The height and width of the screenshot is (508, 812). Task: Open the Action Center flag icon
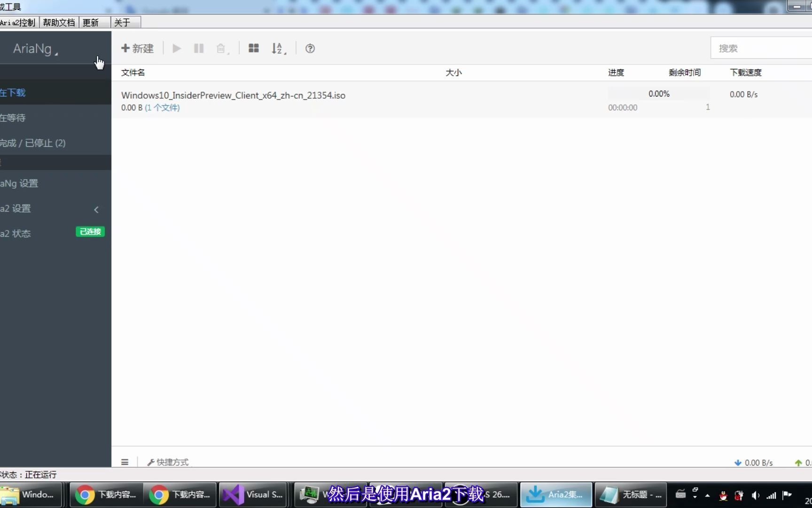coord(787,495)
